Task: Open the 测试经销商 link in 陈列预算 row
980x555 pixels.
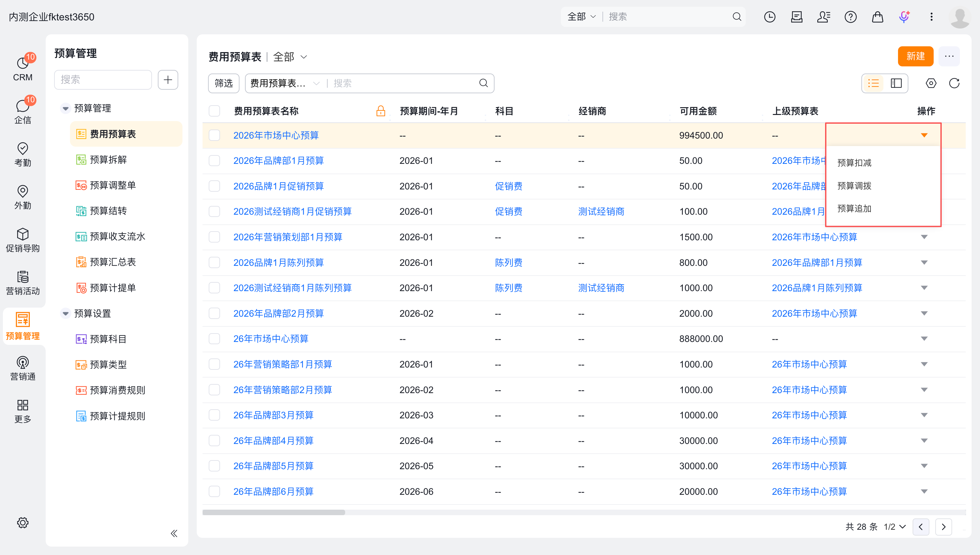Action: coord(601,288)
